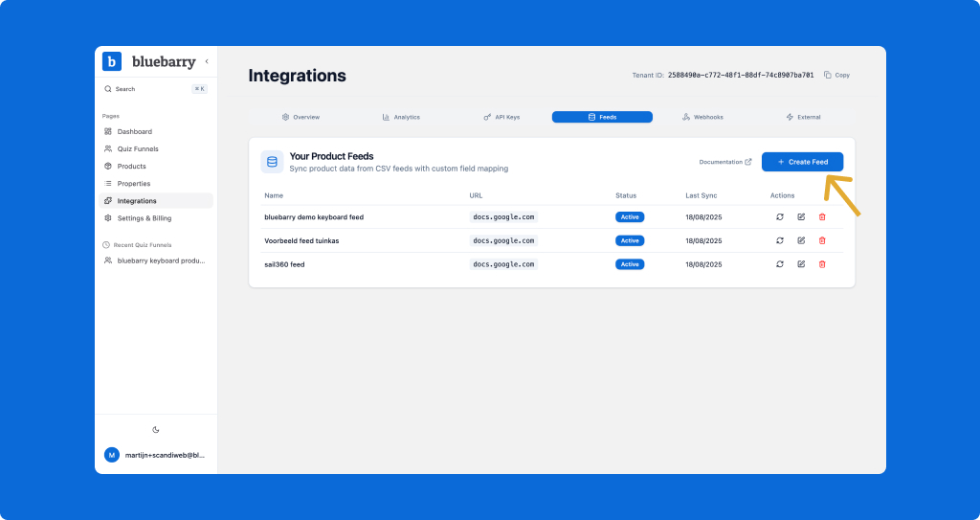Edit the Voorbeeld feed tuinkas feed
The width and height of the screenshot is (980, 520).
pos(801,240)
